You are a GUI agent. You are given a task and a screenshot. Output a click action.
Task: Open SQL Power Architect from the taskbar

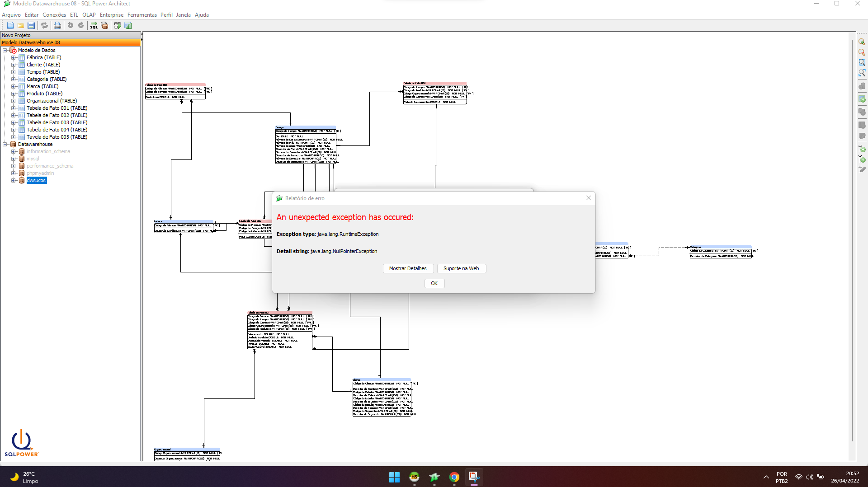[434, 477]
